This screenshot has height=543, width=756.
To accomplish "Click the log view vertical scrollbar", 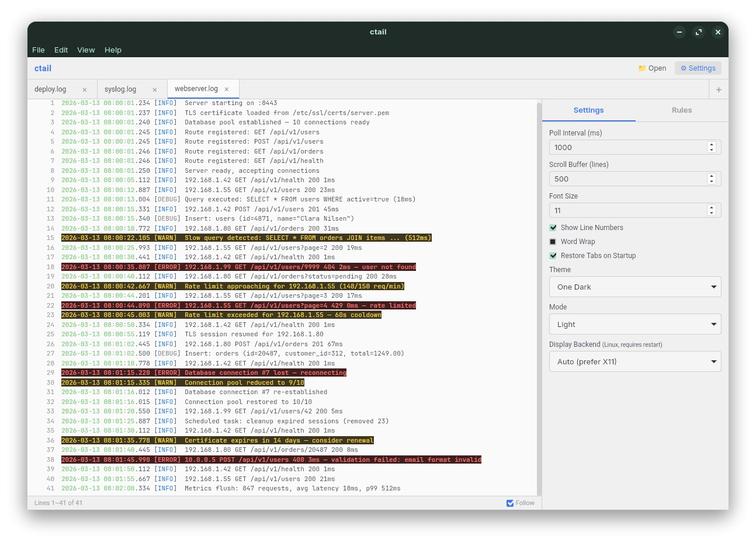I will pos(539,298).
